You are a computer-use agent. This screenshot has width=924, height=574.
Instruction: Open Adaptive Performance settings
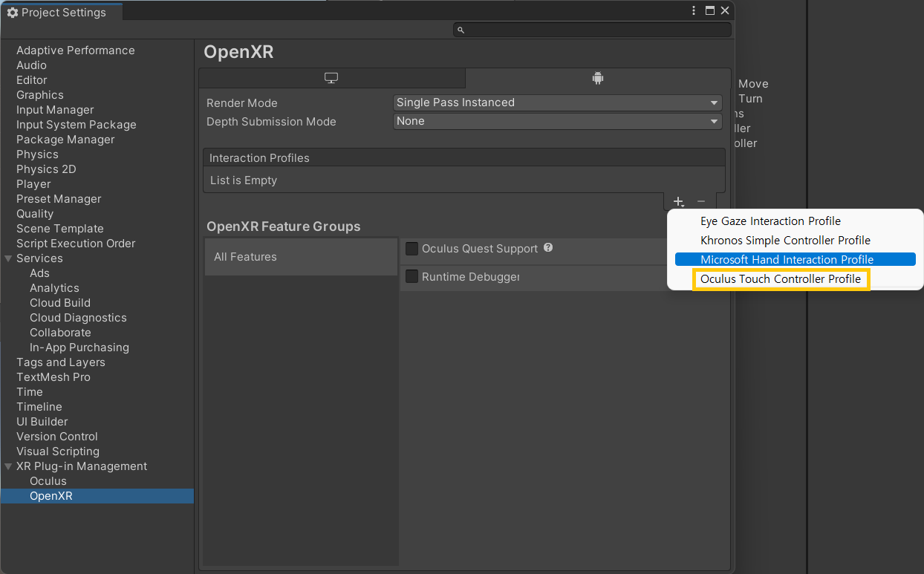(76, 50)
